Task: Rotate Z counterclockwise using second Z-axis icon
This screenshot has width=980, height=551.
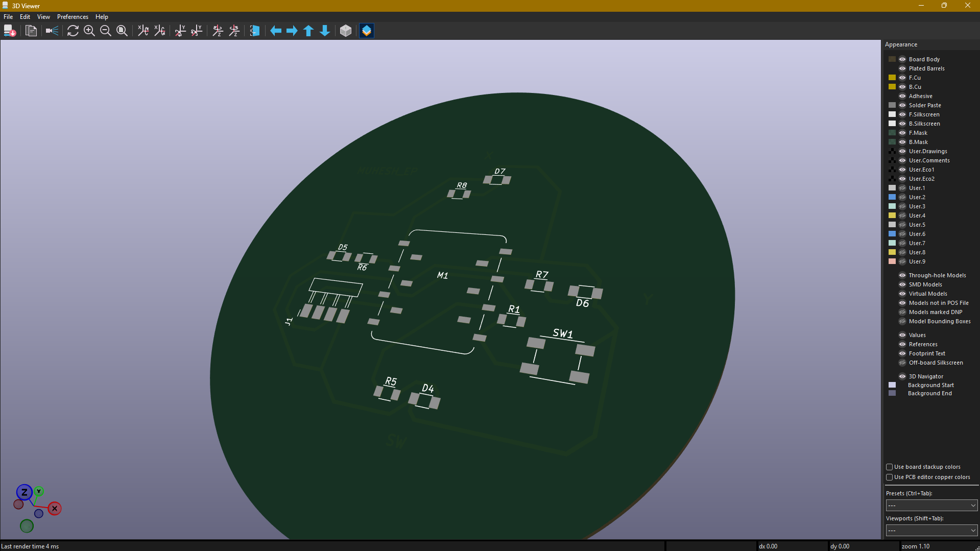Action: tap(234, 31)
